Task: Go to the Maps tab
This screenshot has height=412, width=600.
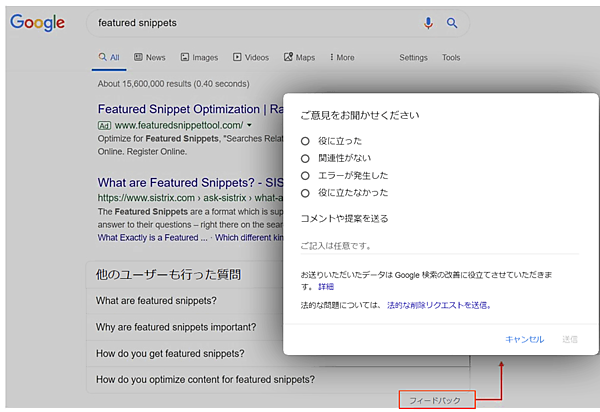Action: point(299,58)
